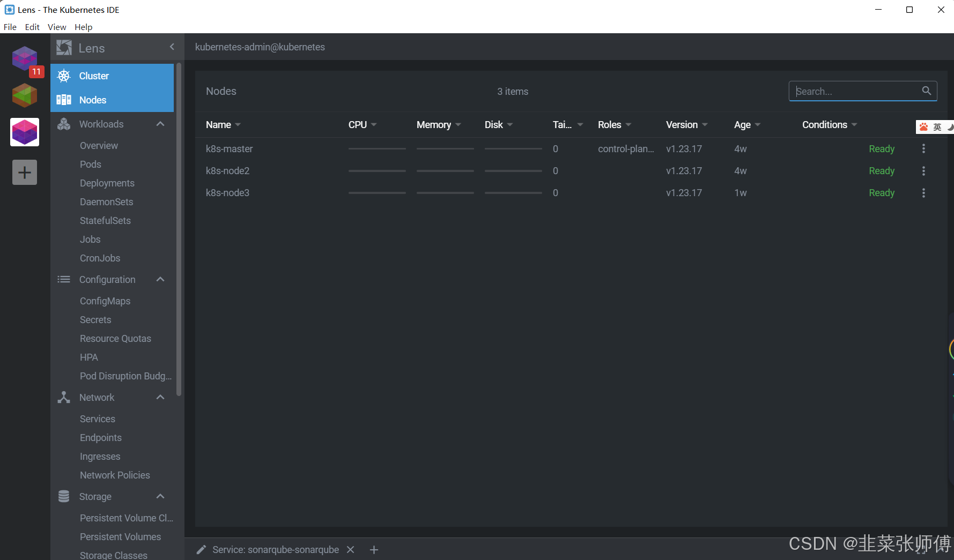Image resolution: width=954 pixels, height=560 pixels.
Task: Click the Network topology icon
Action: [64, 398]
